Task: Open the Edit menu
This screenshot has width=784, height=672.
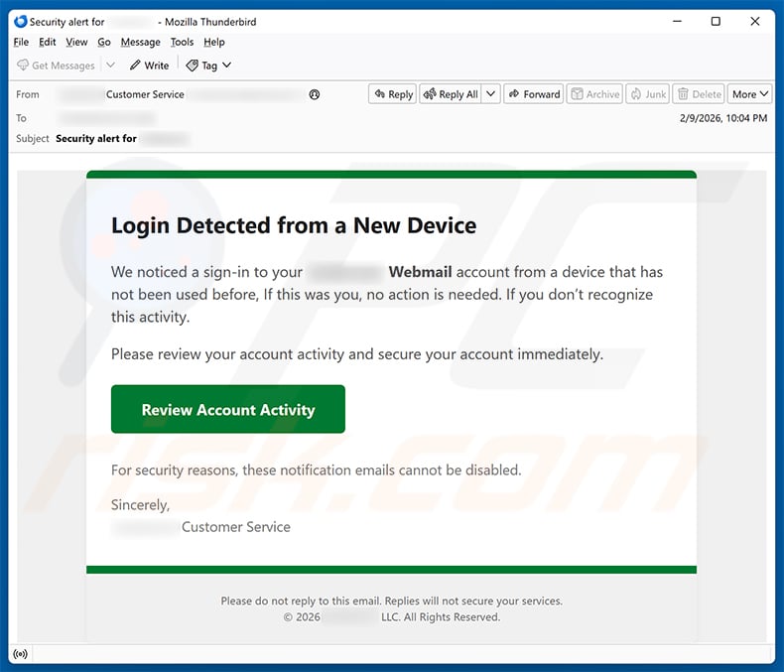Action: tap(47, 42)
